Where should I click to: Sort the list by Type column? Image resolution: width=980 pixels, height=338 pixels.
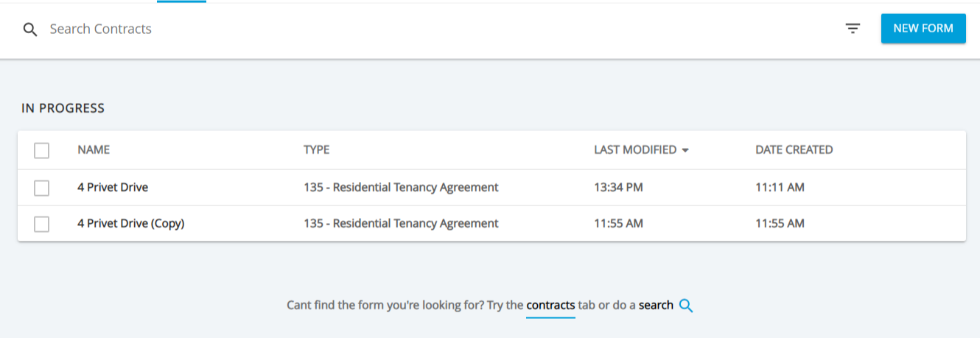click(x=316, y=149)
